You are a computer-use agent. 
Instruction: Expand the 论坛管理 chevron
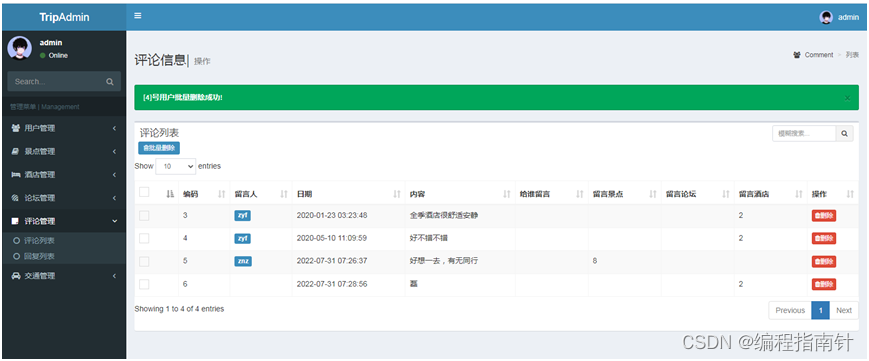(x=114, y=198)
